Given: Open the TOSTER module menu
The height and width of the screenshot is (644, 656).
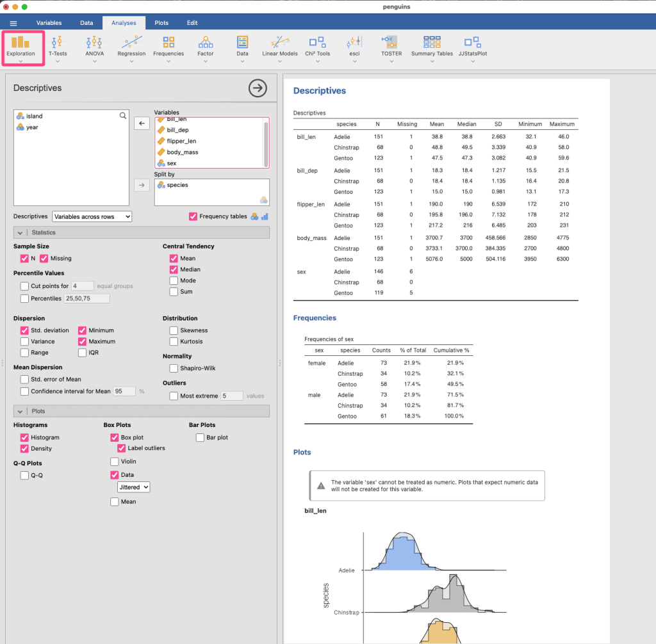Looking at the screenshot, I should tap(391, 47).
